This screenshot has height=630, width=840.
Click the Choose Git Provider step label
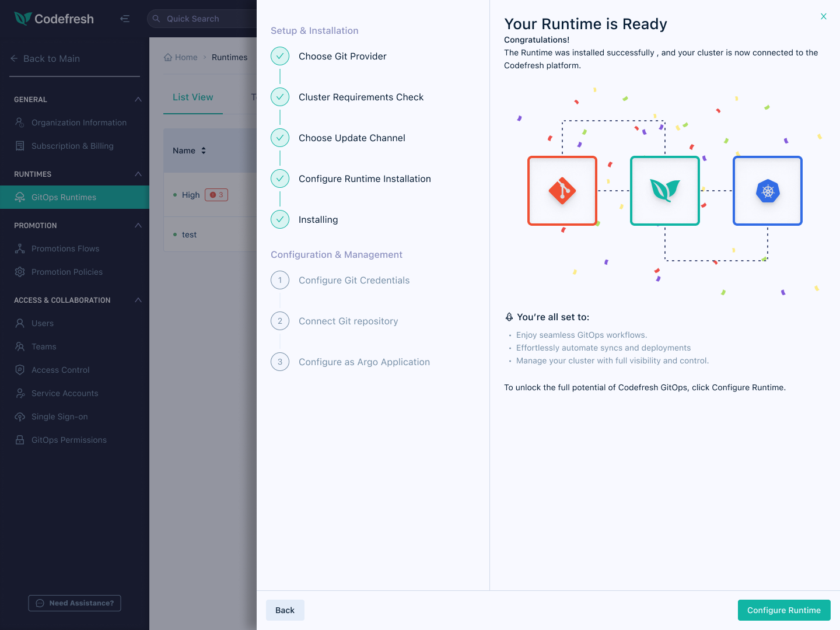click(342, 56)
